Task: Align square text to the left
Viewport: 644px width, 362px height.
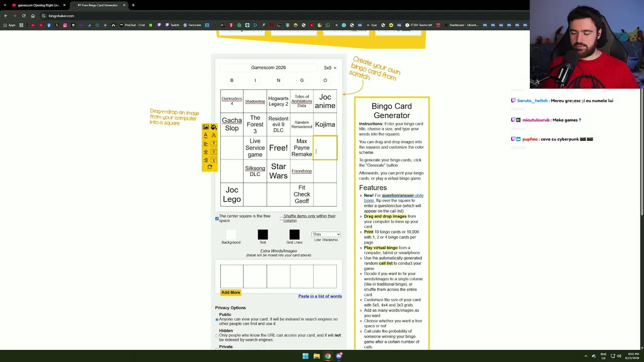Action: pyautogui.click(x=206, y=144)
